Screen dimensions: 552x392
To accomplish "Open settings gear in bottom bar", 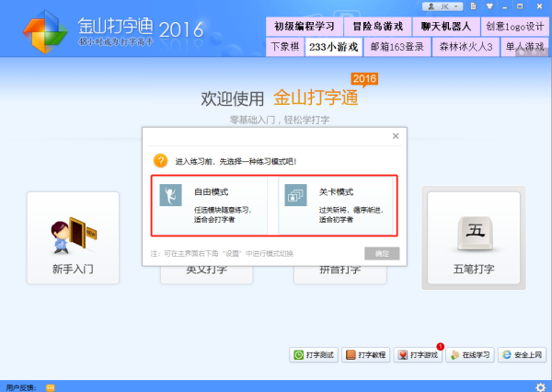I will [540, 387].
